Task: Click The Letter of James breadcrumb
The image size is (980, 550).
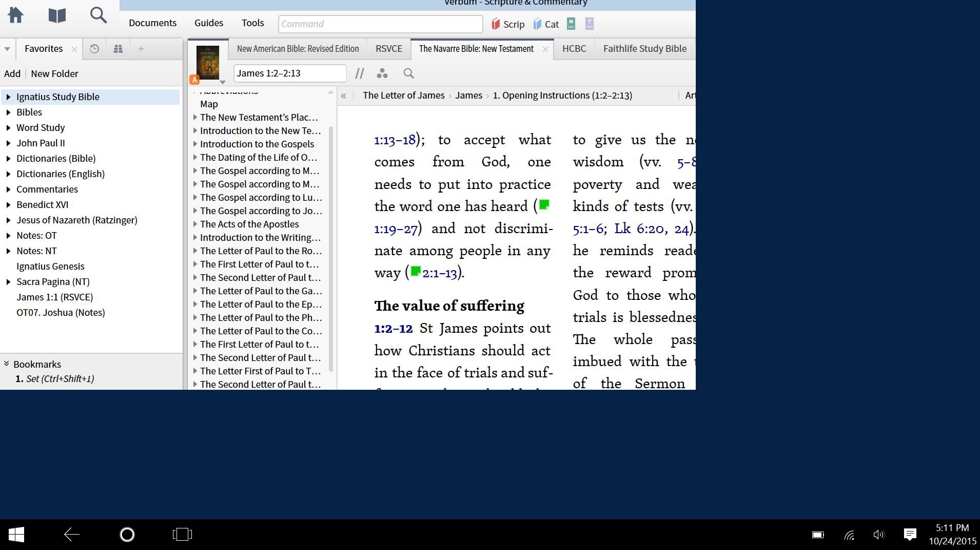Action: tap(404, 96)
